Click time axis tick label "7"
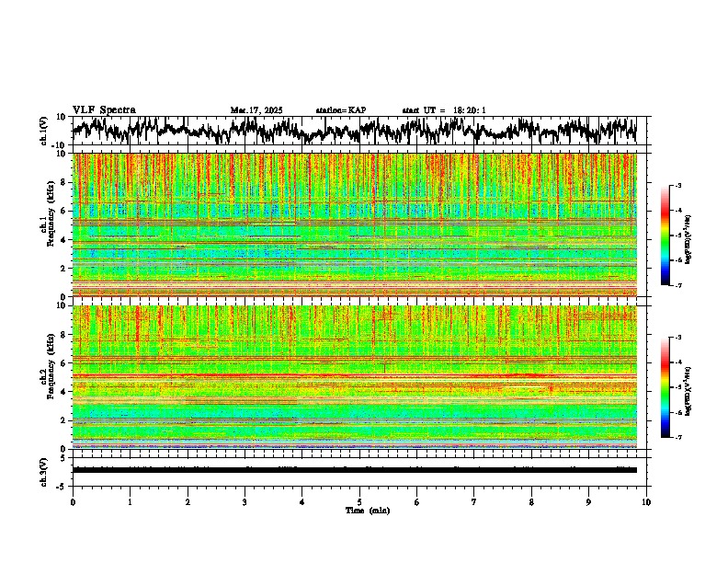 tap(474, 502)
